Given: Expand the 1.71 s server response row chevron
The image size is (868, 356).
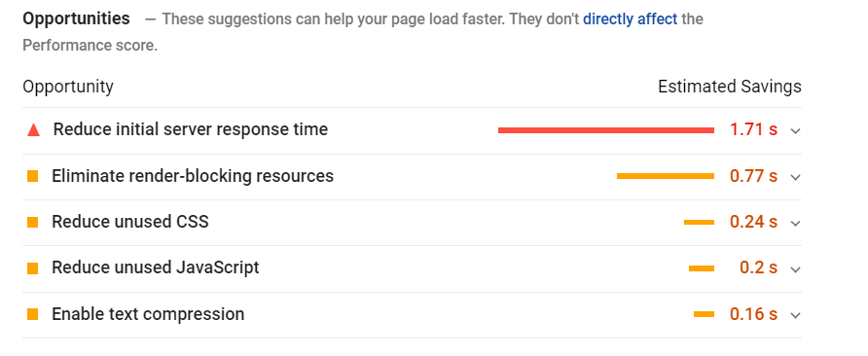Looking at the screenshot, I should (x=795, y=131).
